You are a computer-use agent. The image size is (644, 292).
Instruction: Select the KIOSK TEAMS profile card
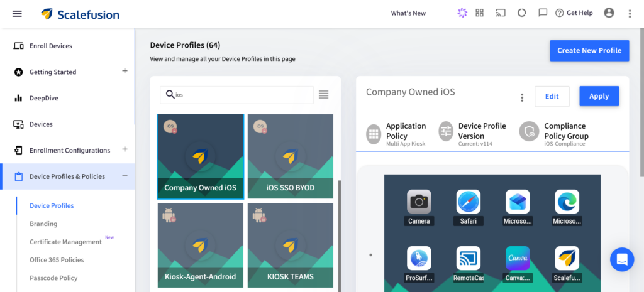pyautogui.click(x=291, y=246)
